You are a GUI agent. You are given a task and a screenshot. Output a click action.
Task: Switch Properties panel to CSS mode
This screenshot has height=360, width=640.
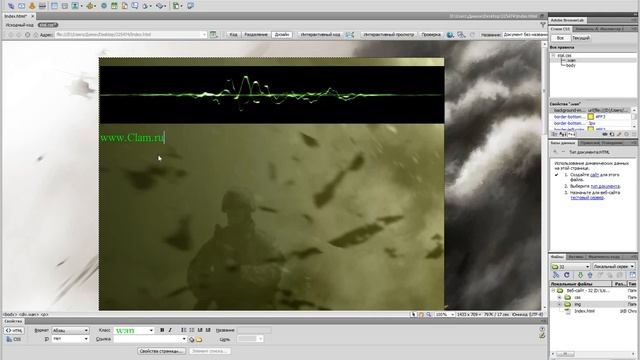point(14,339)
